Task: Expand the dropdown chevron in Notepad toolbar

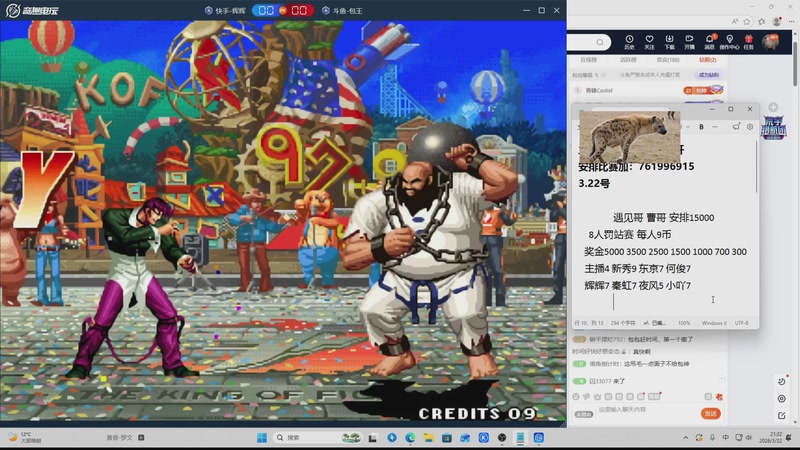Action: click(688, 127)
